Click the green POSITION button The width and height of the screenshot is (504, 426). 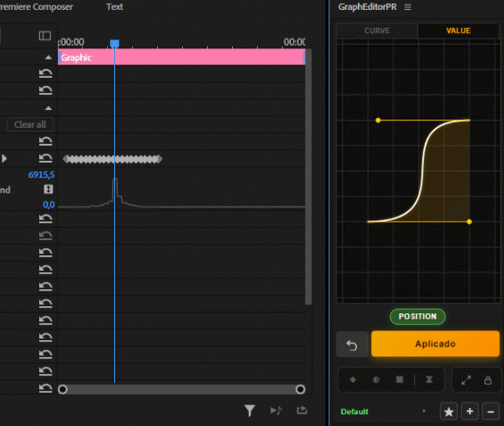coord(417,317)
